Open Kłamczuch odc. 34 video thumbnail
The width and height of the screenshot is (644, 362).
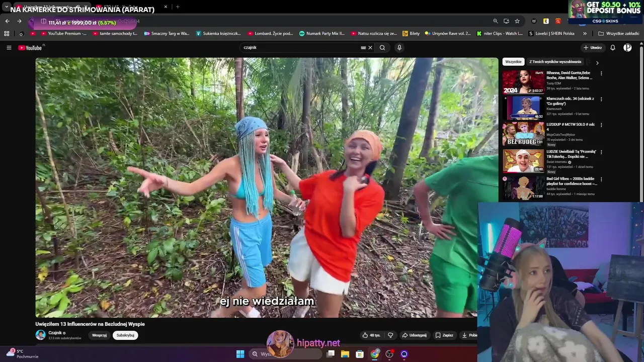click(x=523, y=108)
